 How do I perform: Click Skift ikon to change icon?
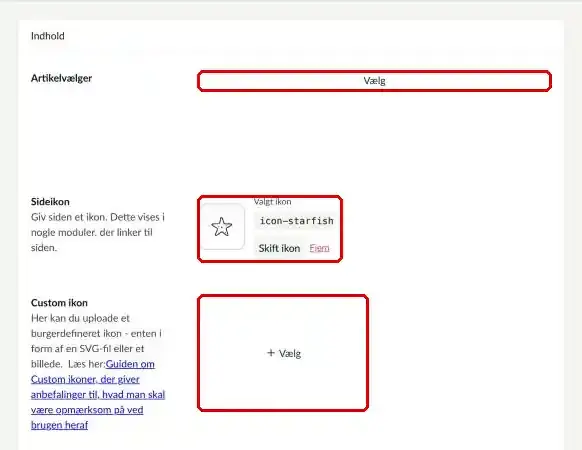pyautogui.click(x=279, y=248)
